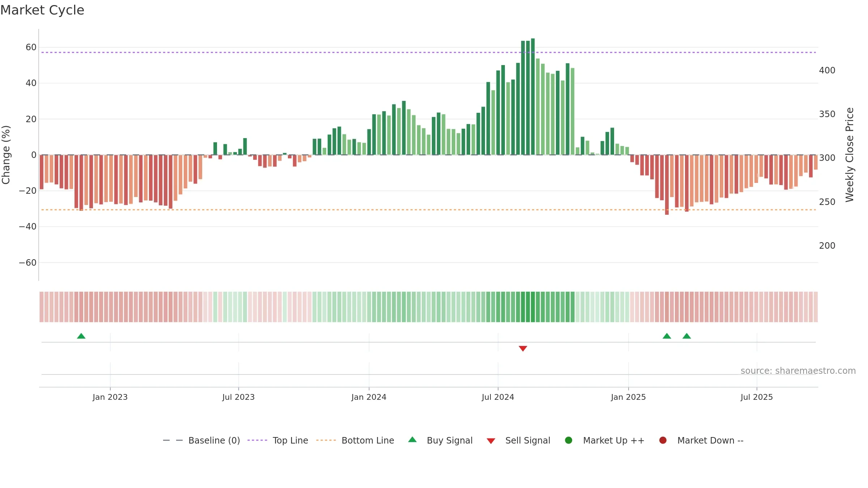Toggle the Baseline (0) legend item
868x488 pixels.
tap(201, 440)
